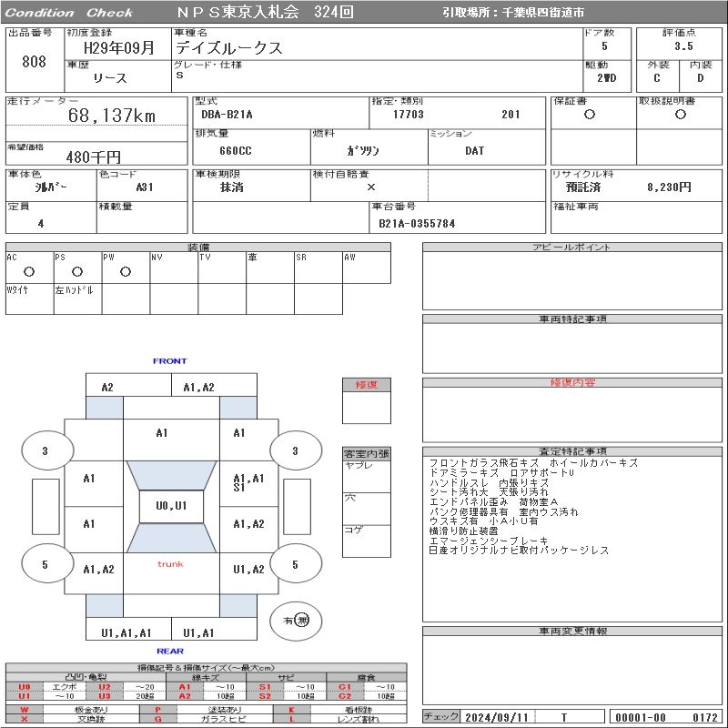This screenshot has width=728, height=728.
Task: Click classification number 201
Action: [511, 115]
